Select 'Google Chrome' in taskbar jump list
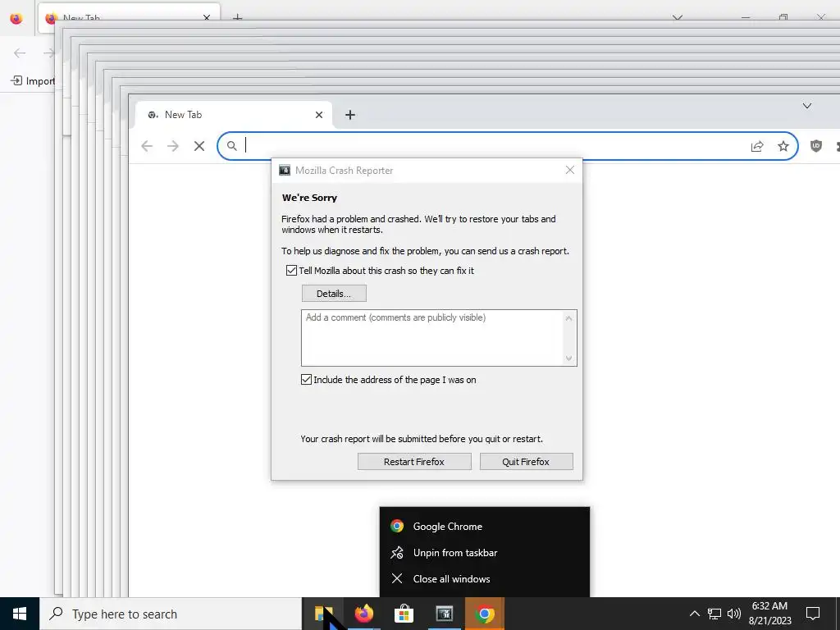This screenshot has width=840, height=630. [x=484, y=526]
